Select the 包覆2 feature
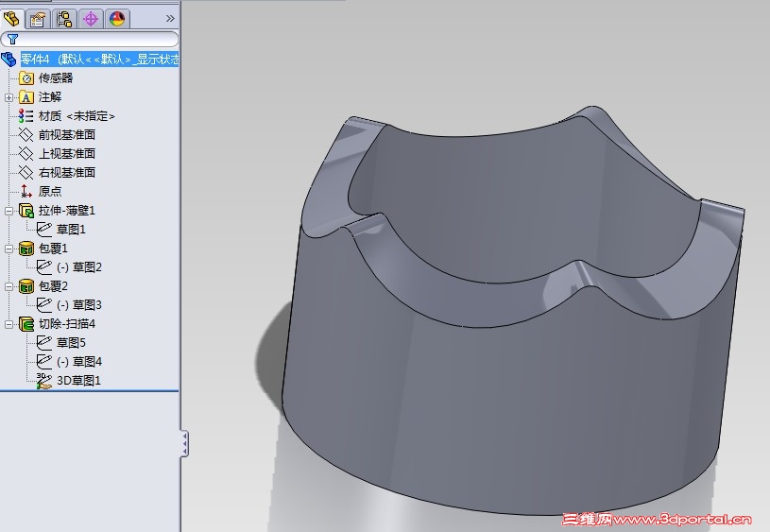Screen dimensions: 770x532 (53, 286)
